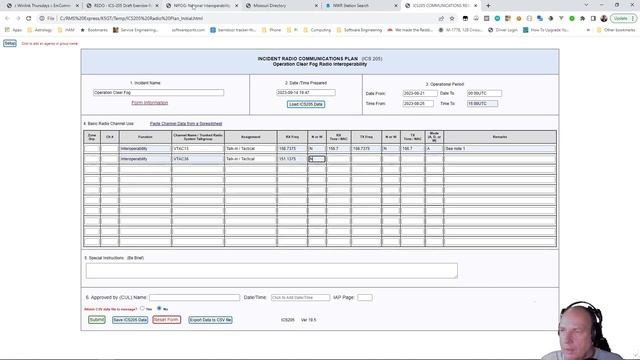The width and height of the screenshot is (640, 360).
Task: Open the HAM bookmarks folder
Action: (x=66, y=30)
